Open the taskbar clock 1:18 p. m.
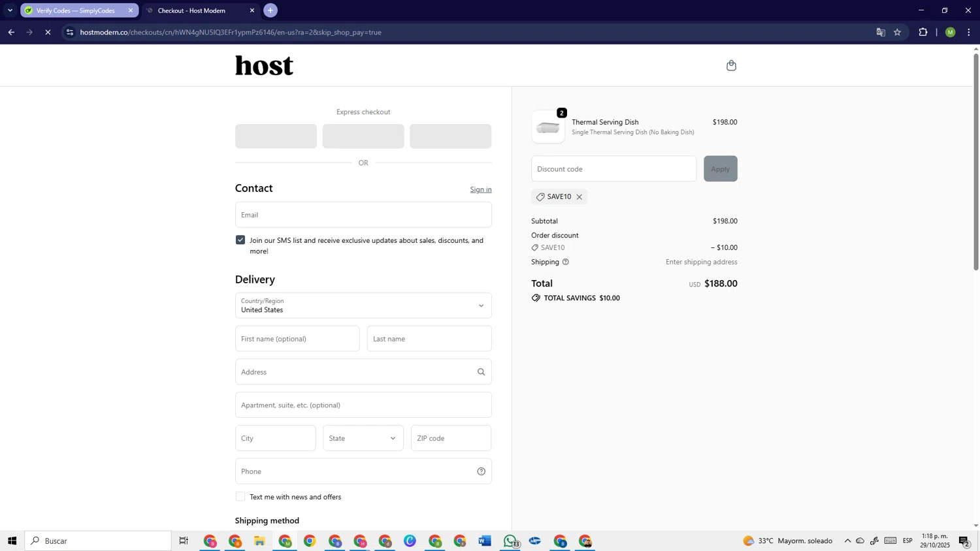The image size is (980, 551). (x=935, y=541)
